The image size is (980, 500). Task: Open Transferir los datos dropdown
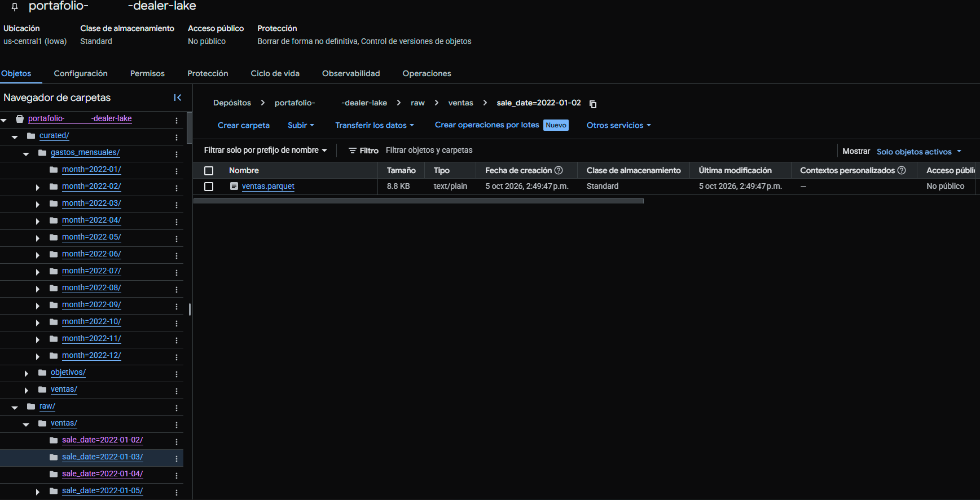[375, 125]
